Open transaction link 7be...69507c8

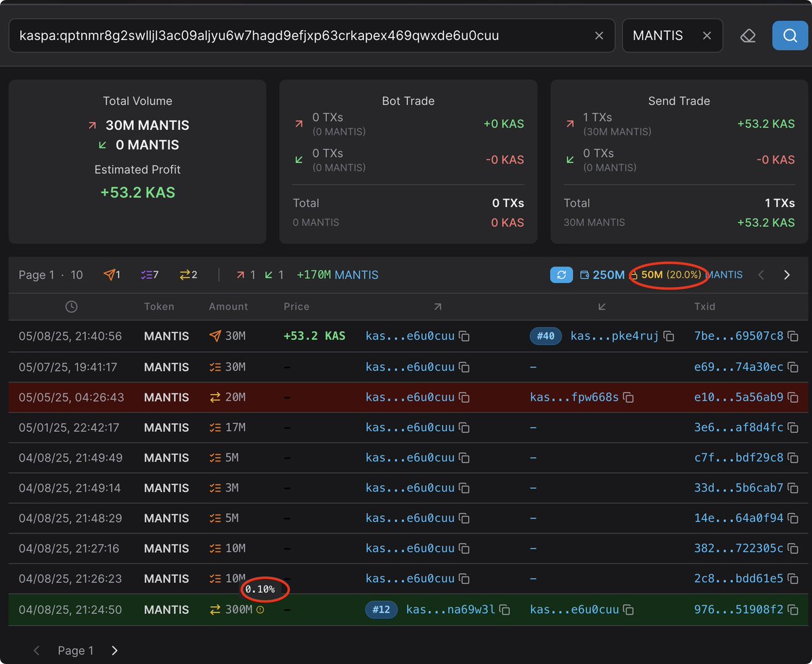tap(739, 336)
